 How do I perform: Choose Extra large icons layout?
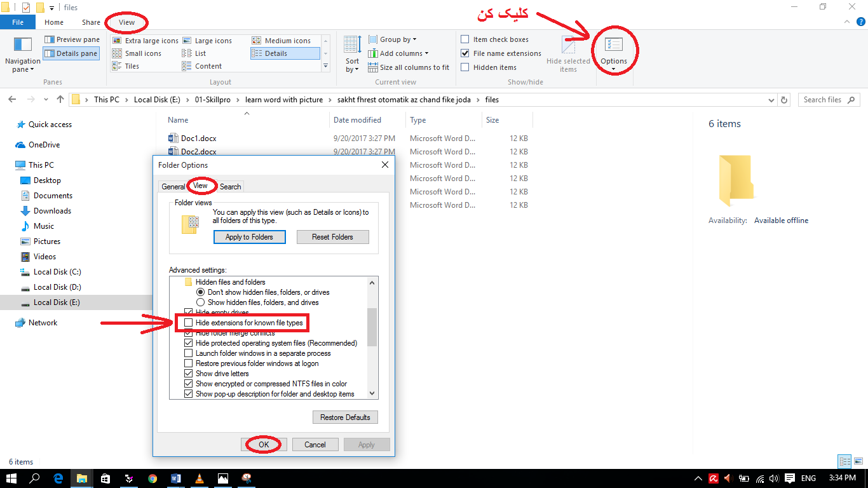pos(146,41)
